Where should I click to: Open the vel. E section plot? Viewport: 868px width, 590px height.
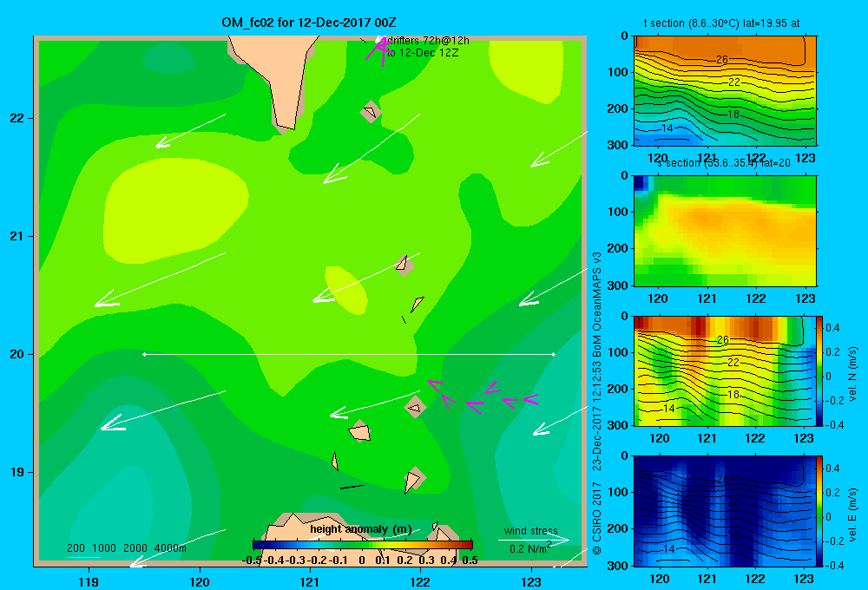point(725,511)
